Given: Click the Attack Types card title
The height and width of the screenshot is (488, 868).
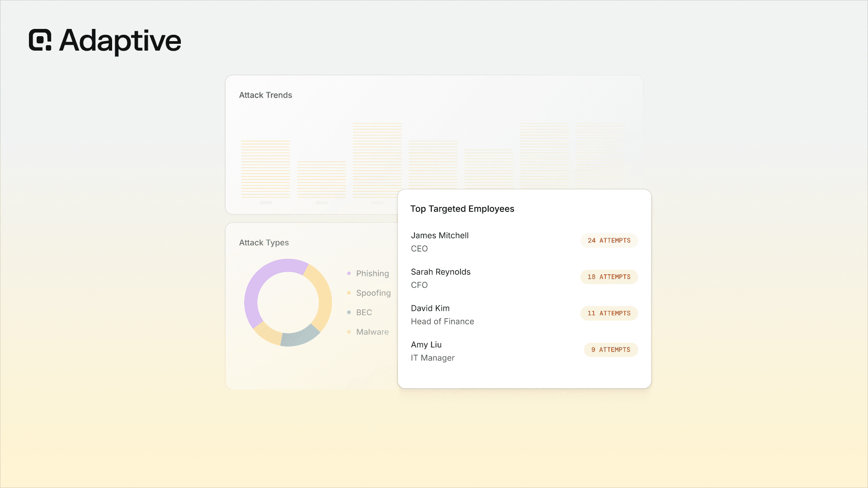Looking at the screenshot, I should (264, 243).
